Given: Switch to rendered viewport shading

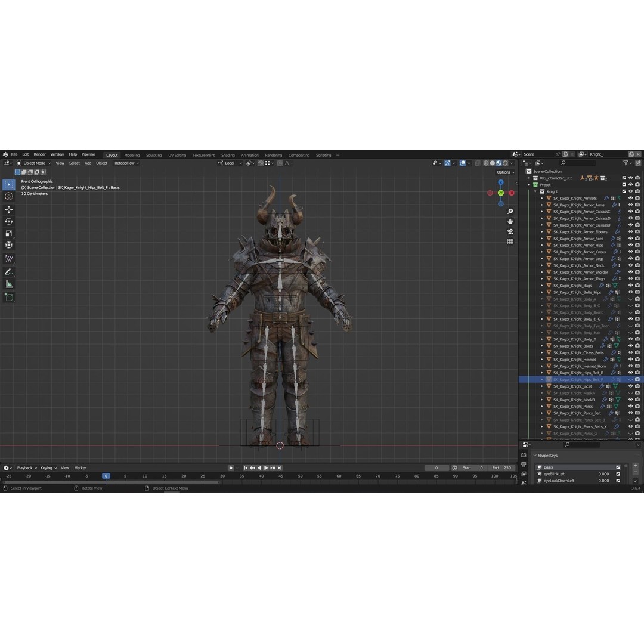Looking at the screenshot, I should click(505, 163).
